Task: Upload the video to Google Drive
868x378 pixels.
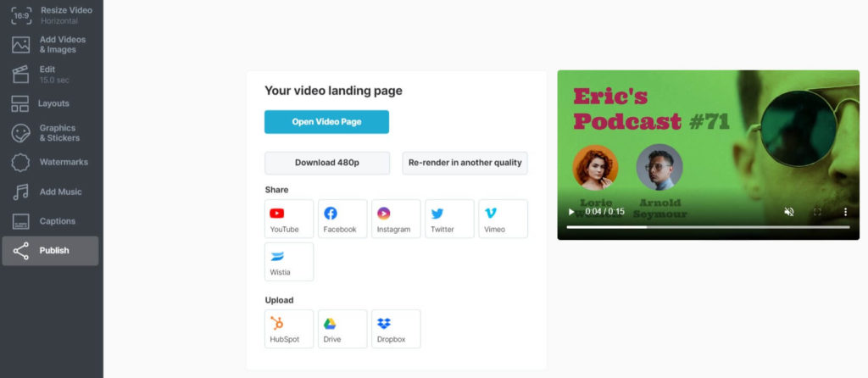Action: coord(342,329)
